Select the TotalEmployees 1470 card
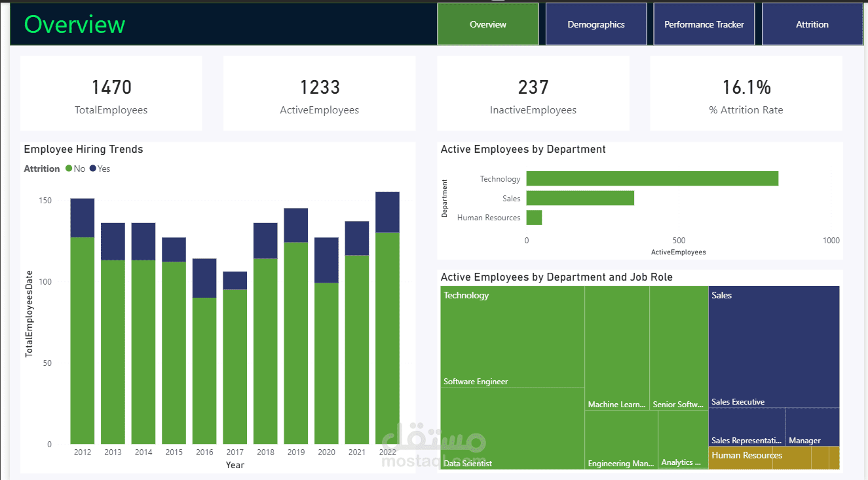Image resolution: width=868 pixels, height=480 pixels. tap(111, 93)
